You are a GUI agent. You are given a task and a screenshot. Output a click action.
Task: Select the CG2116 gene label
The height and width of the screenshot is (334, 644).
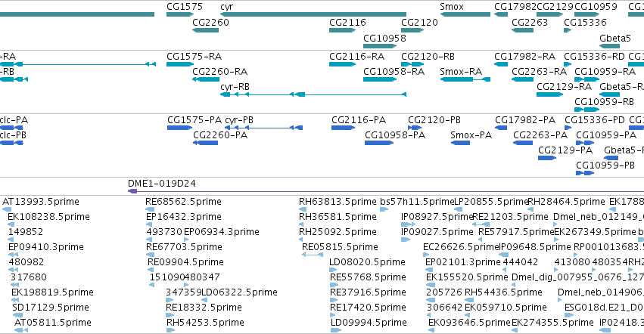pos(347,22)
